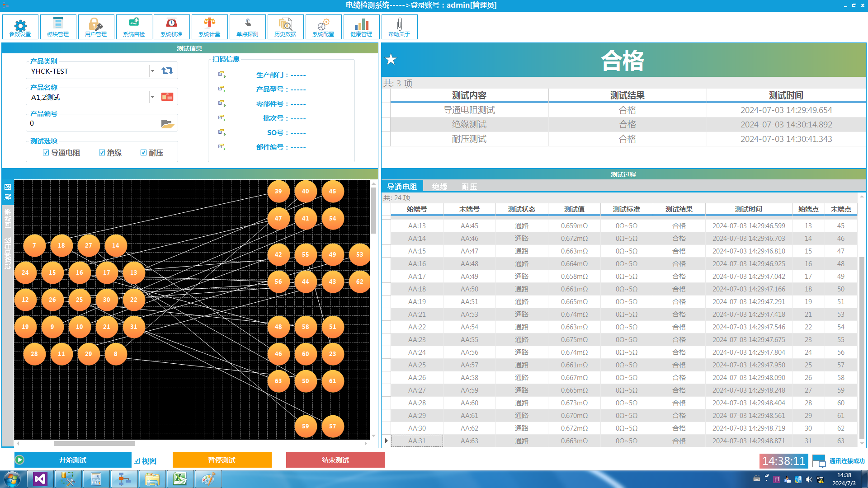Switch to the 绝缘 process tab
868x488 pixels.
(439, 187)
